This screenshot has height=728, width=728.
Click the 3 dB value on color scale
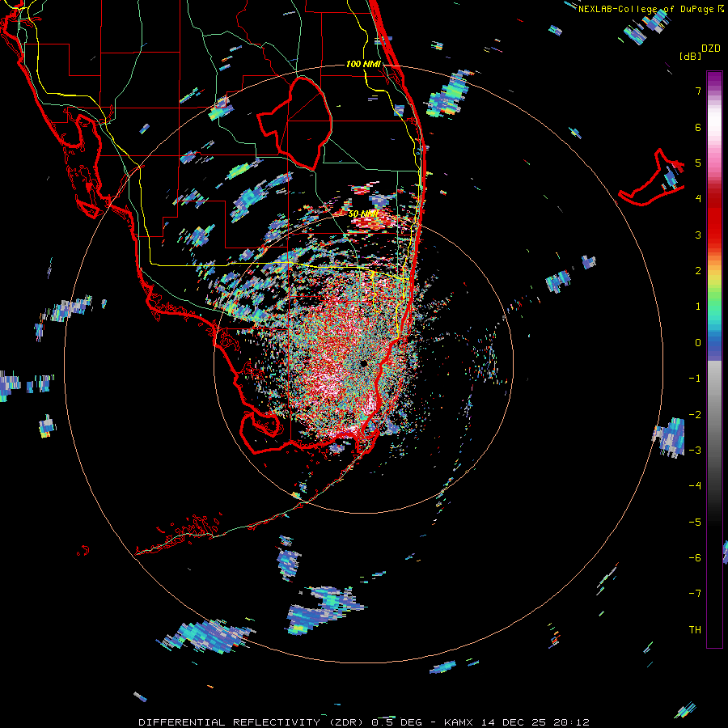[698, 235]
